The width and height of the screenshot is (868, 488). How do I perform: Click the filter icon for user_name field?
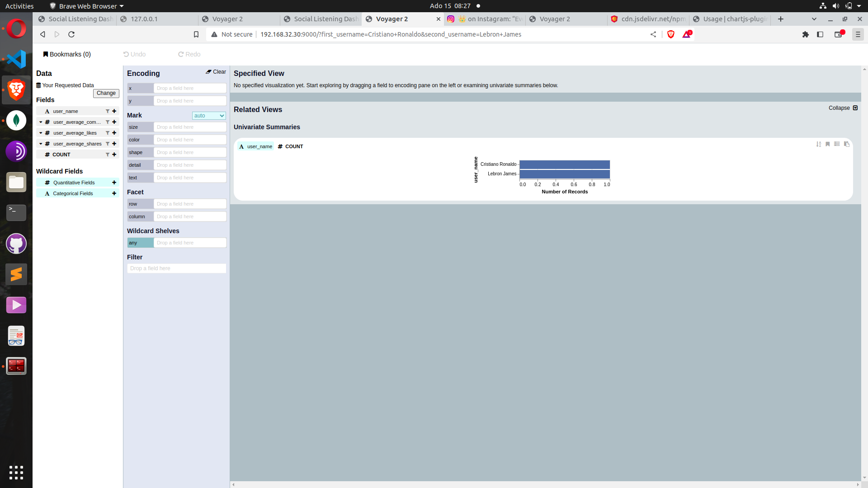tap(108, 111)
